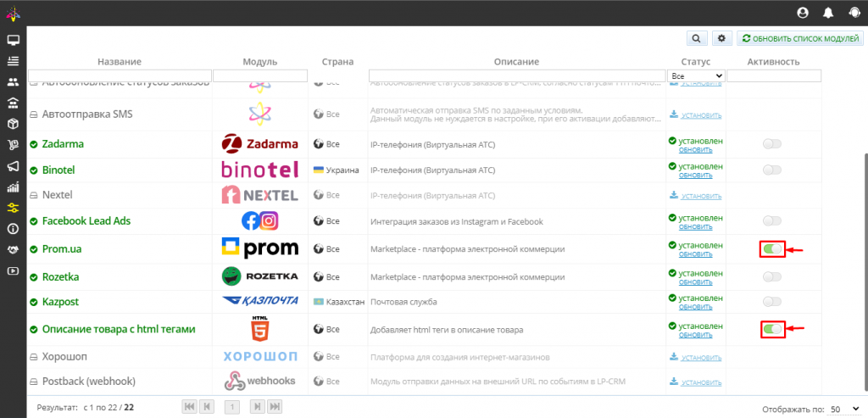Click the LP-CRM logo in top-left corner
Screen dimensions: 868x418
point(12,13)
